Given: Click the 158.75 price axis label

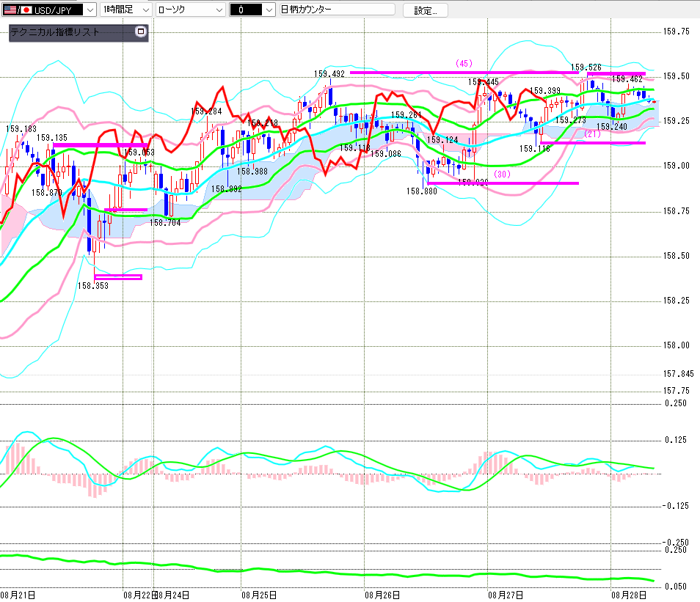Looking at the screenshot, I should point(676,211).
